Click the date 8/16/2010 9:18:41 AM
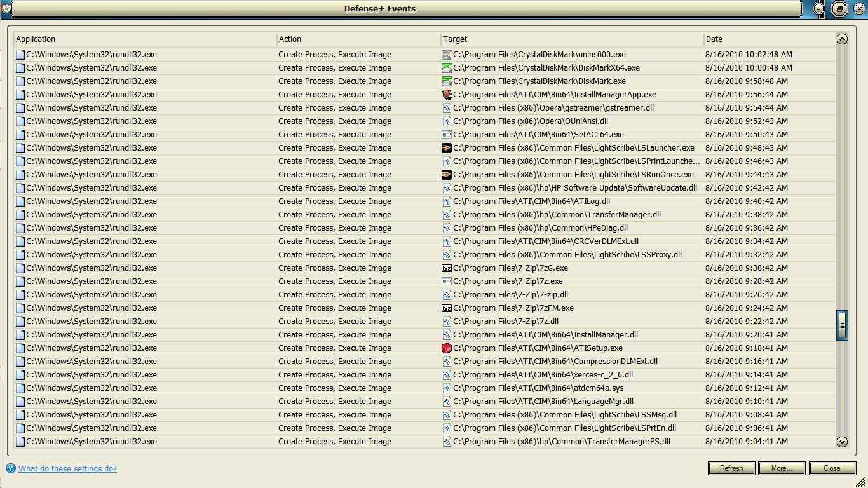The width and height of the screenshot is (868, 488). click(x=747, y=348)
